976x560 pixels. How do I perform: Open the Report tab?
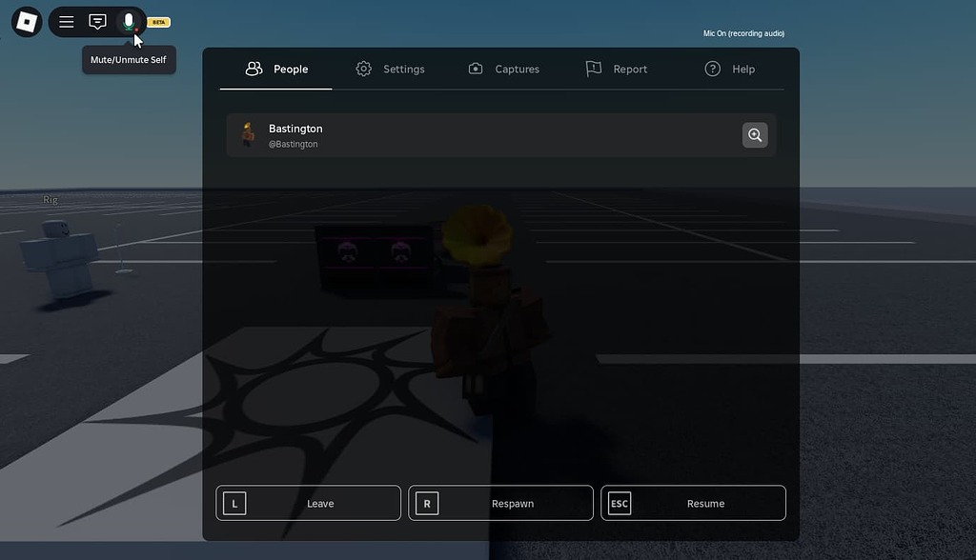pyautogui.click(x=617, y=70)
